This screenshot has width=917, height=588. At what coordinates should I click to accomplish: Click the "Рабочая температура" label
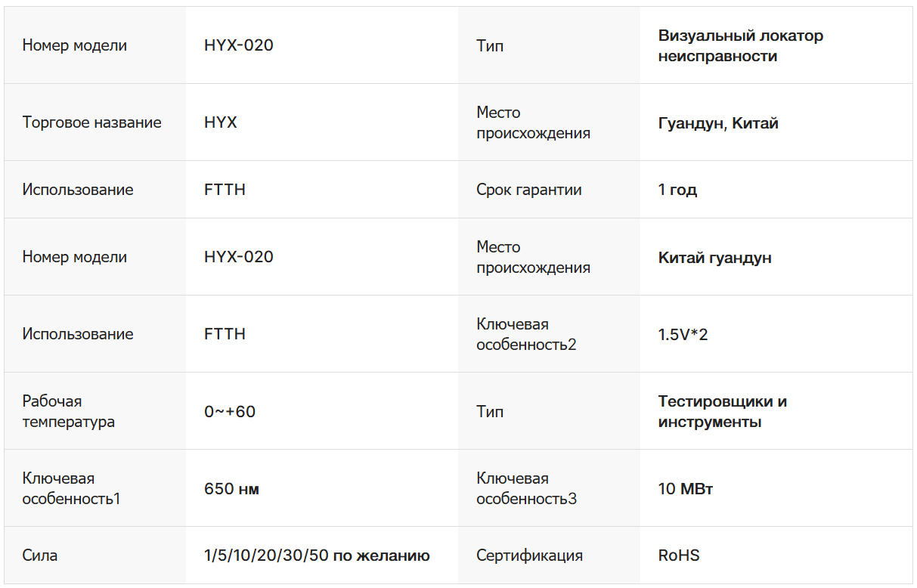[69, 411]
